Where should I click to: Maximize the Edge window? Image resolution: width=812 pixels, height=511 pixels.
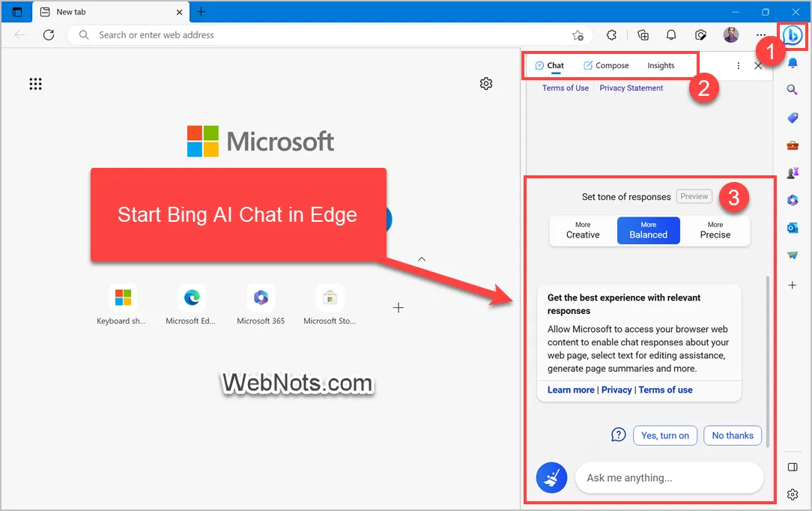(766, 12)
